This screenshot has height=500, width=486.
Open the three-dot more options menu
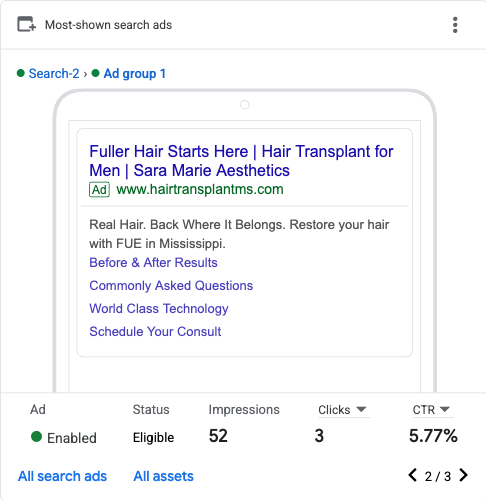(455, 25)
